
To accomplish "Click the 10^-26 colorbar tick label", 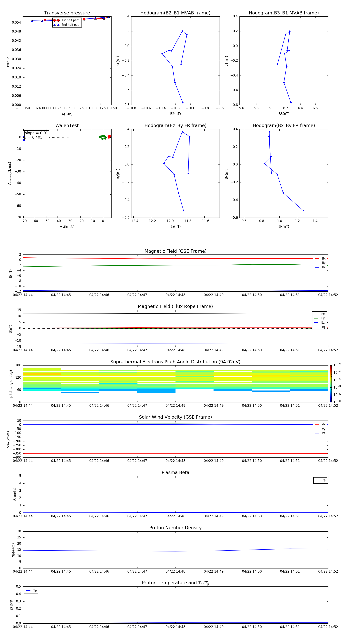I will click(x=337, y=365).
